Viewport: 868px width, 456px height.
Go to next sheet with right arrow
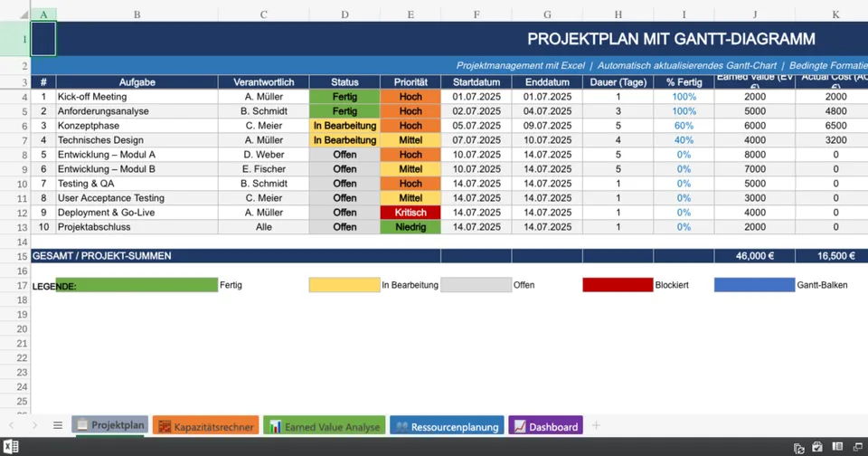[x=35, y=425]
